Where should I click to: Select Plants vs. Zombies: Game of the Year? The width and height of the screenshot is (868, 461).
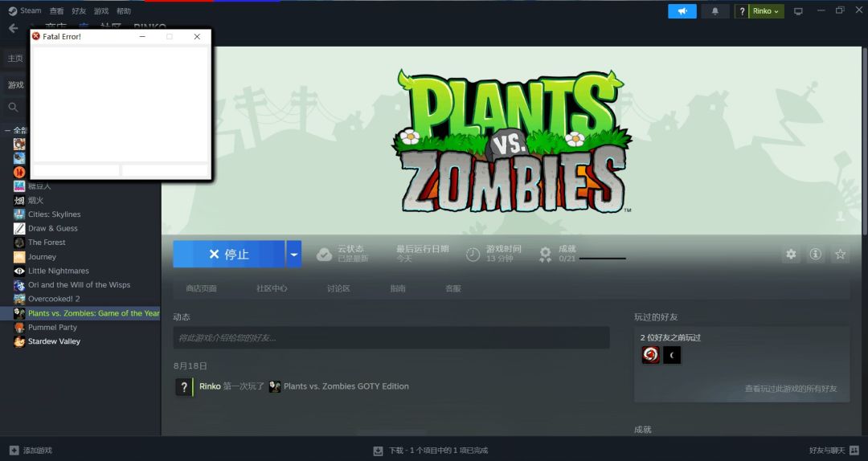[x=93, y=313]
